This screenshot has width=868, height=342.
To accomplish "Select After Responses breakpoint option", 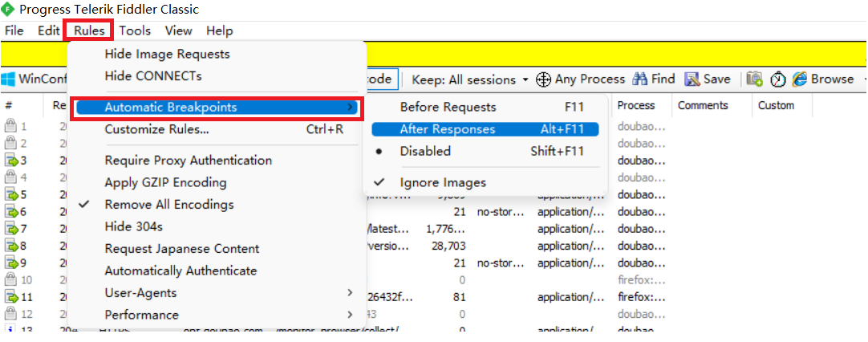I will 485,129.
